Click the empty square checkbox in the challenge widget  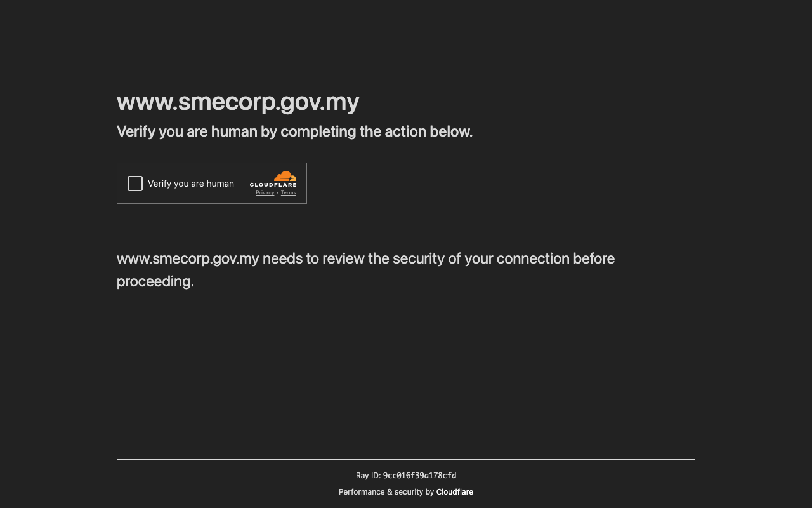click(134, 183)
